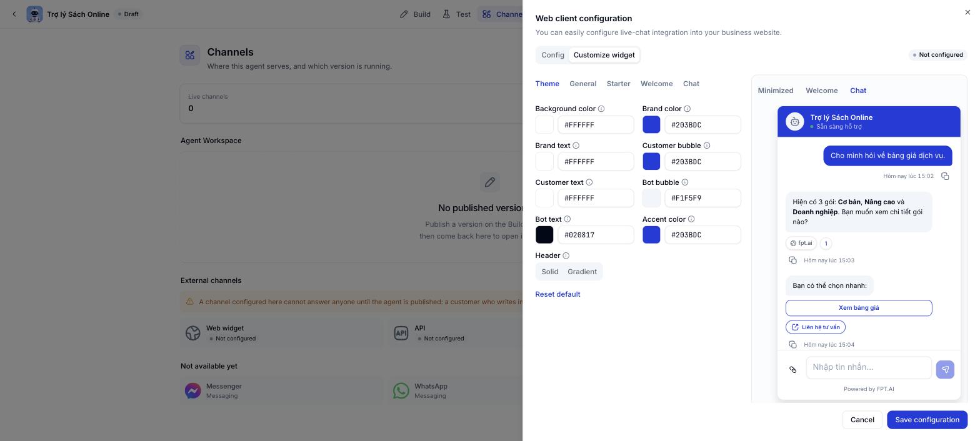This screenshot has width=980, height=441.
Task: Click the Bot text hex field #020817
Action: 596,235
